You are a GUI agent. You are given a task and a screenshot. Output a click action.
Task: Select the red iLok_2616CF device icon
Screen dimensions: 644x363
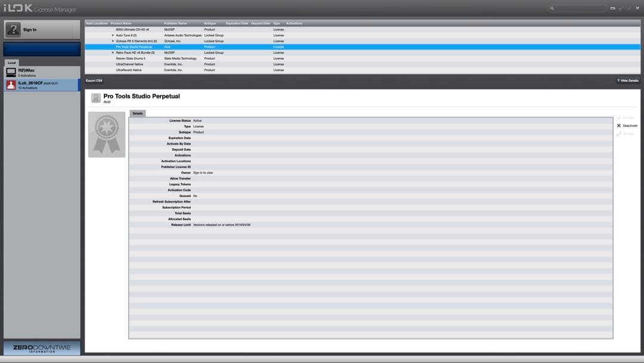(x=11, y=85)
